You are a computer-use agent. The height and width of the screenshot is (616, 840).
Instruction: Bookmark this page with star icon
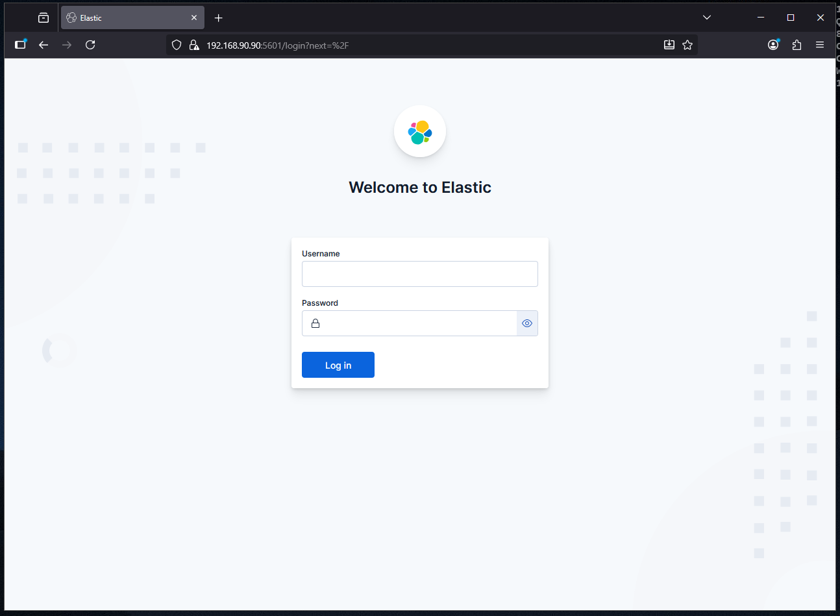(x=687, y=45)
